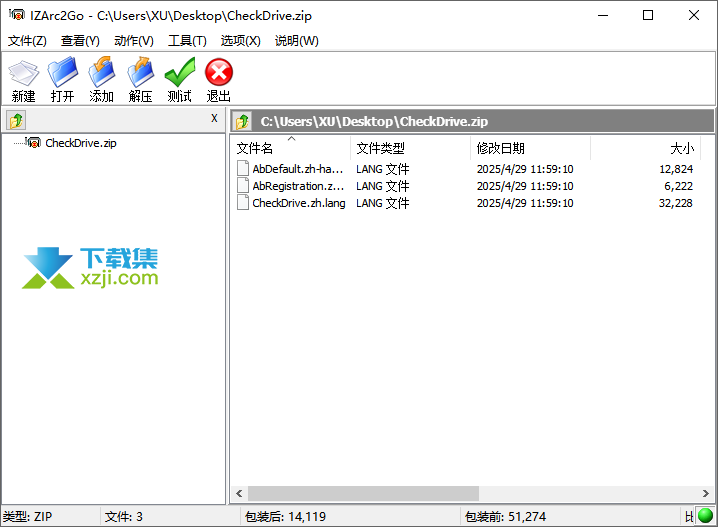Click status bar 类型: ZIP

pyautogui.click(x=27, y=517)
